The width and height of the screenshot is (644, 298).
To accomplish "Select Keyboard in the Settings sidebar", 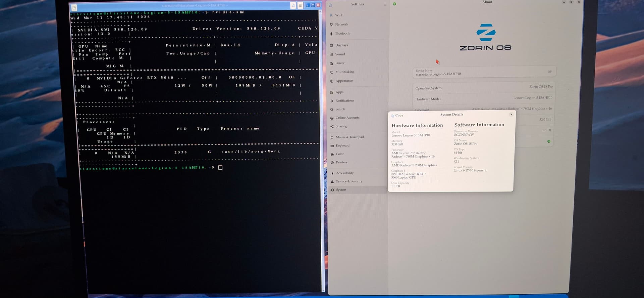I will point(357,145).
